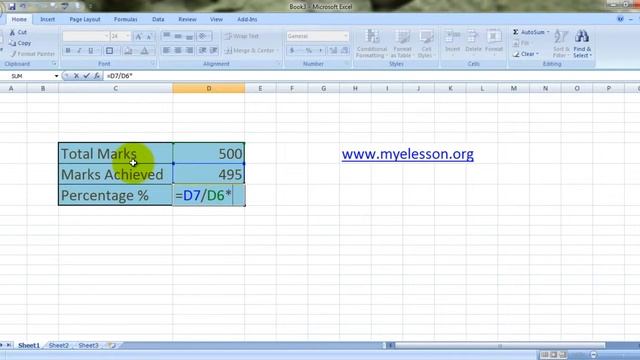This screenshot has height=360, width=640.
Task: Open the Page Layout tab
Action: click(x=85, y=19)
